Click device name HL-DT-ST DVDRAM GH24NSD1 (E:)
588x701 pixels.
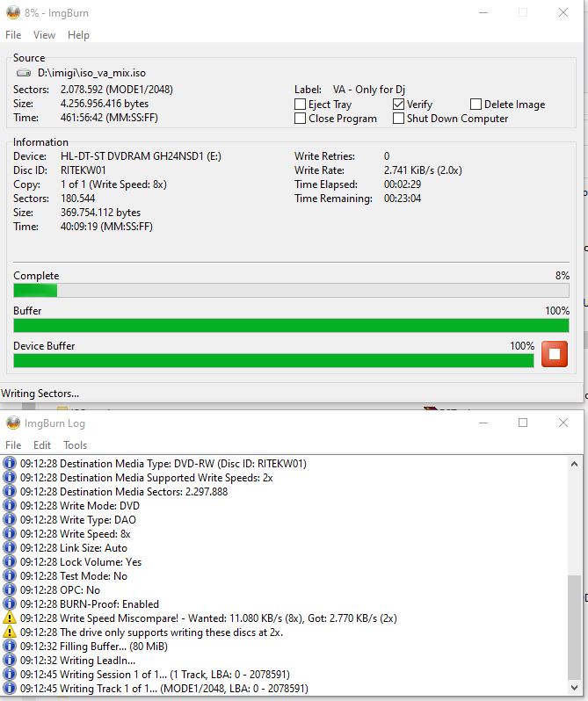tap(141, 156)
